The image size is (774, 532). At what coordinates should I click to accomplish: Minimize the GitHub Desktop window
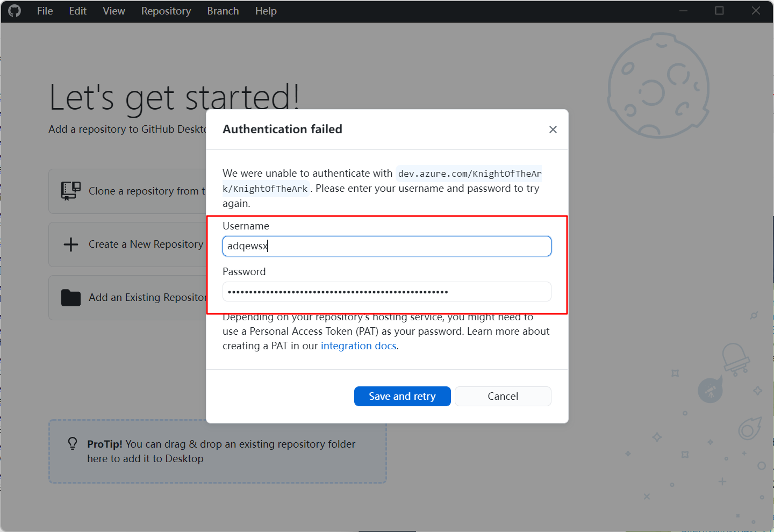(x=683, y=11)
